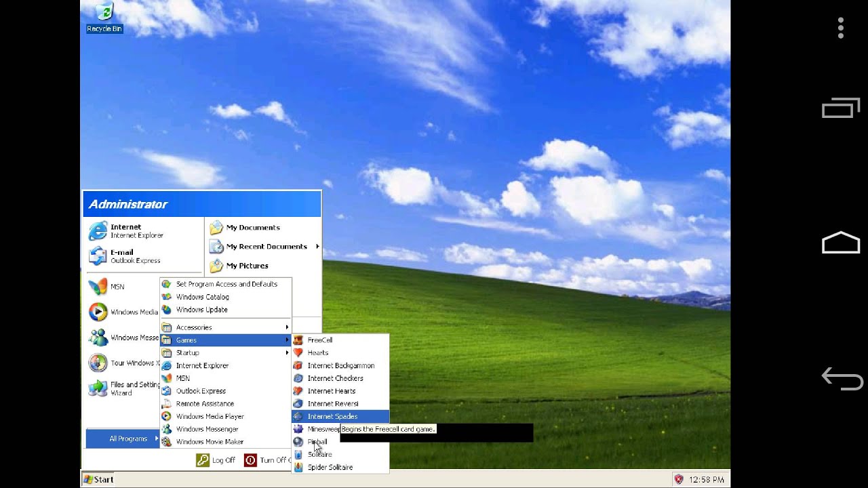Select Set Program Access and Defaults
Screen dimensions: 868x488
click(x=226, y=284)
